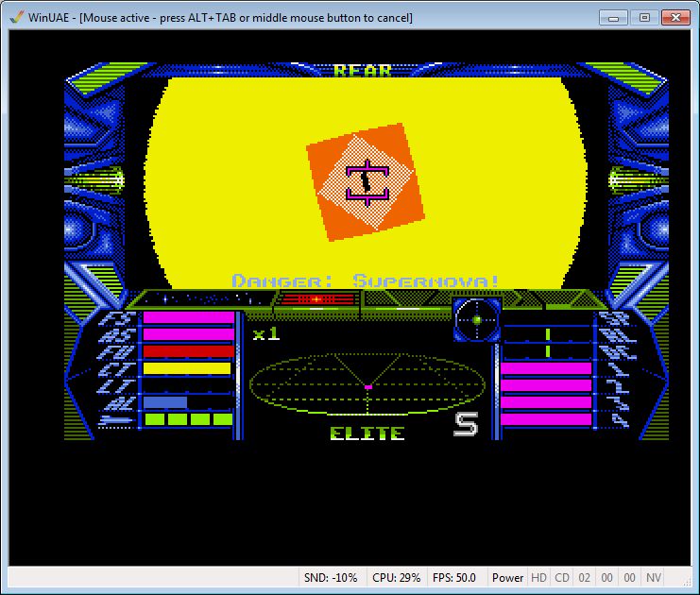Click the CT cabin temperature label

[x=117, y=369]
